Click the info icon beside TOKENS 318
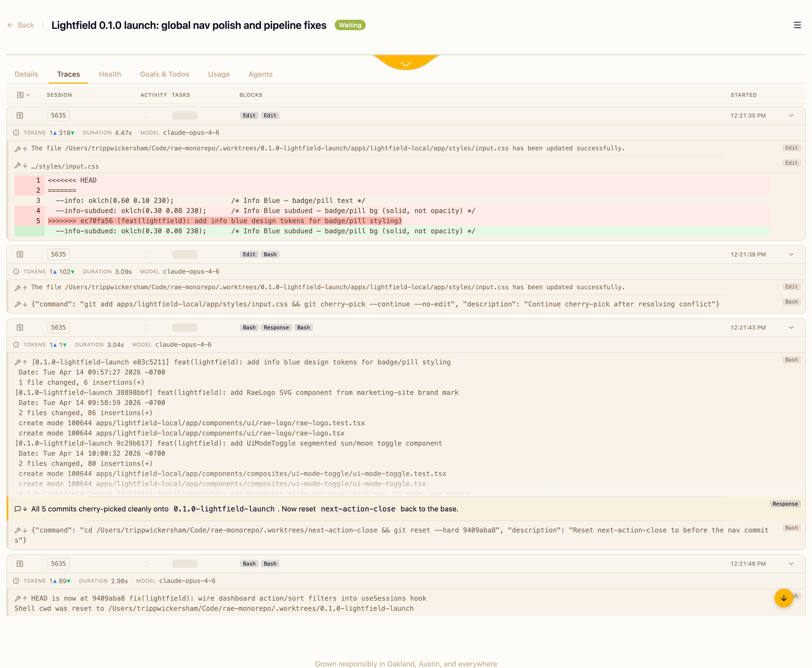 click(16, 133)
